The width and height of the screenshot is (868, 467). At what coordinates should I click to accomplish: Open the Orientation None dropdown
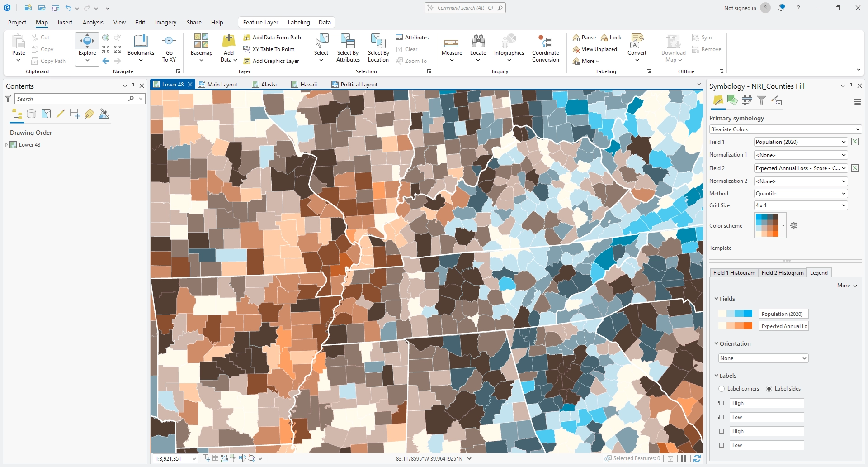(x=763, y=358)
